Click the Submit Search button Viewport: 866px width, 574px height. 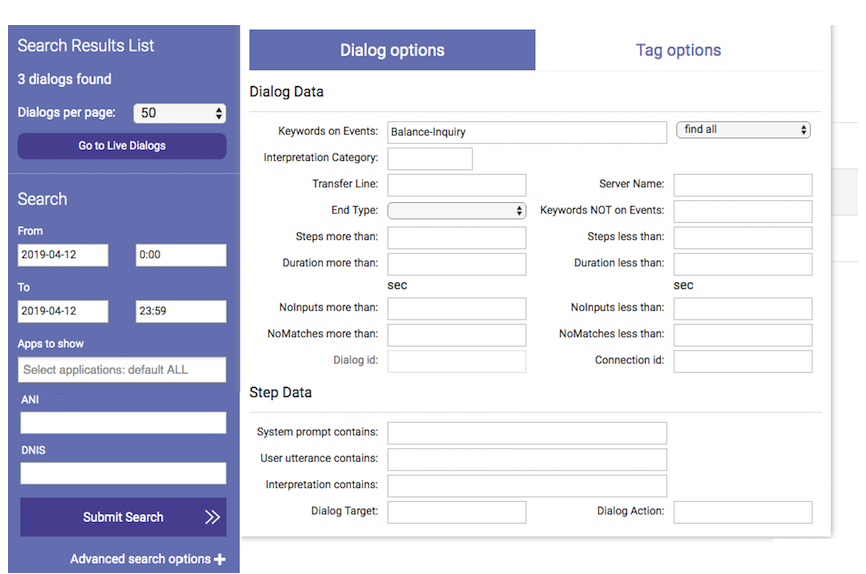[x=123, y=517]
